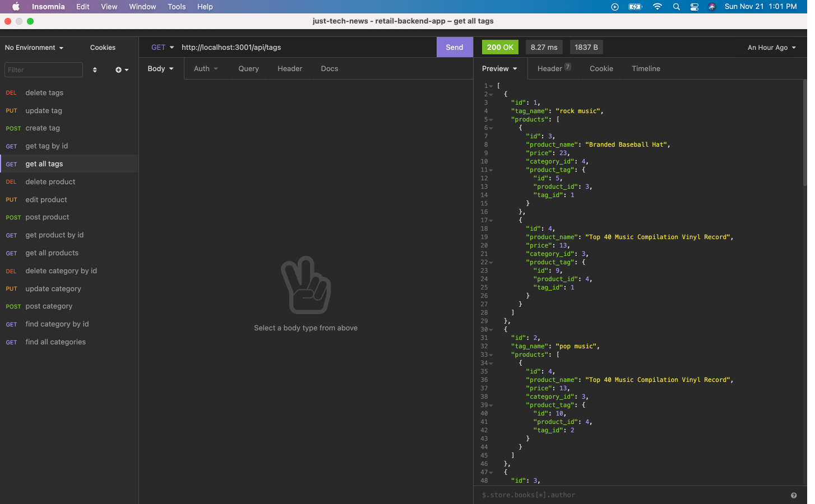Image resolution: width=815 pixels, height=504 pixels.
Task: Collapse the products array on line 5
Action: 490,119
